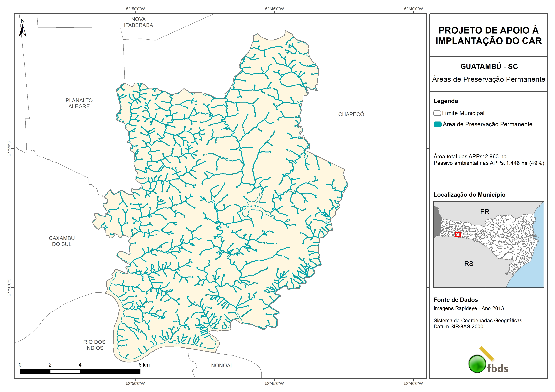Click the RS label in locator map
Screen dimensions: 555x392
(x=469, y=264)
